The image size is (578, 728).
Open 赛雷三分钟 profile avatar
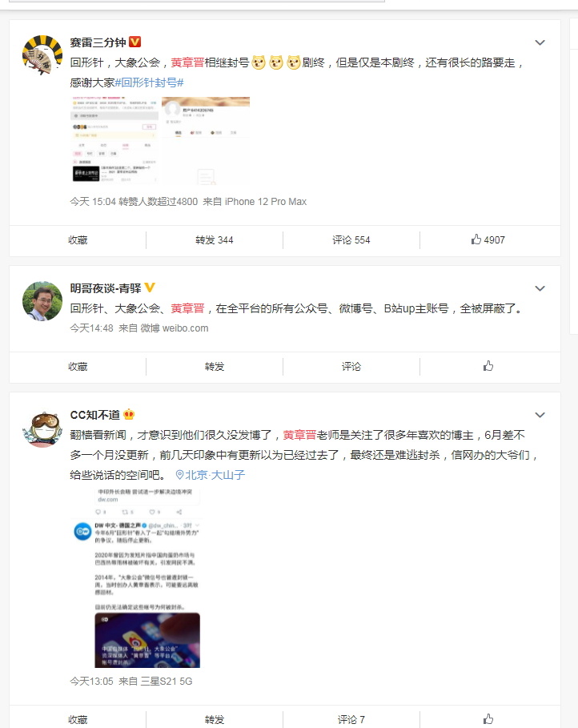click(42, 54)
